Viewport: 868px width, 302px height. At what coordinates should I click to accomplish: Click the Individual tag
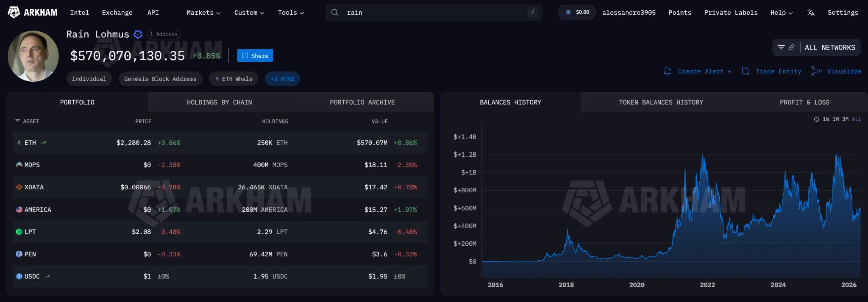89,79
